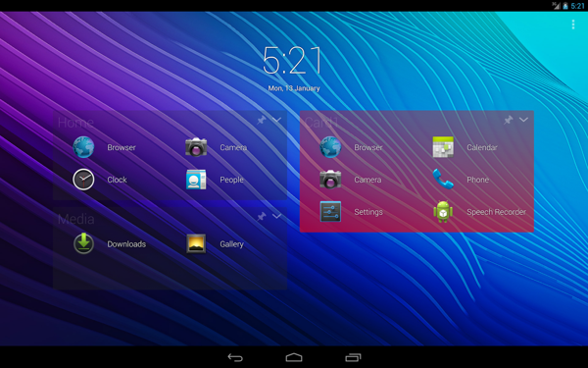Open Browser icon in the Card1 card
This screenshot has height=368, width=588.
coord(330,147)
